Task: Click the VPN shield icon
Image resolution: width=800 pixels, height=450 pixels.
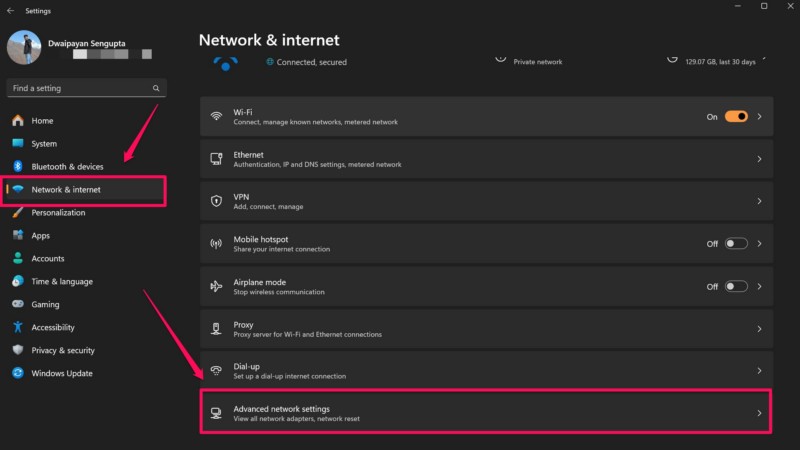Action: click(x=216, y=201)
